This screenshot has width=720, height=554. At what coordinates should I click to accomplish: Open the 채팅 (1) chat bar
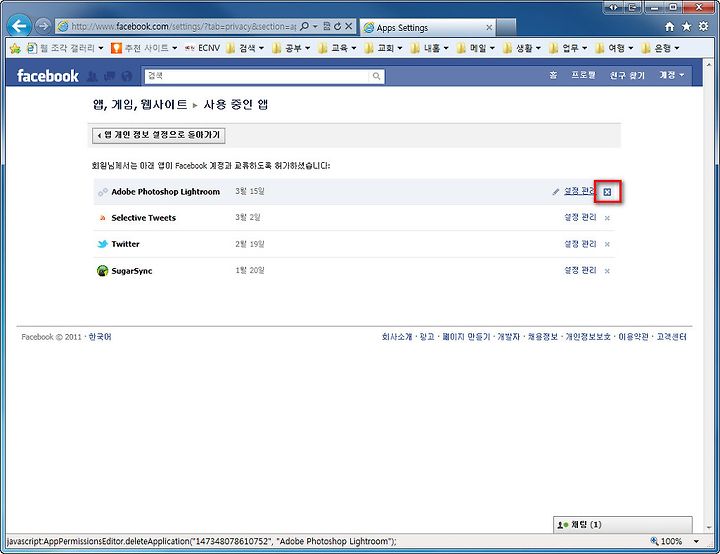622,525
